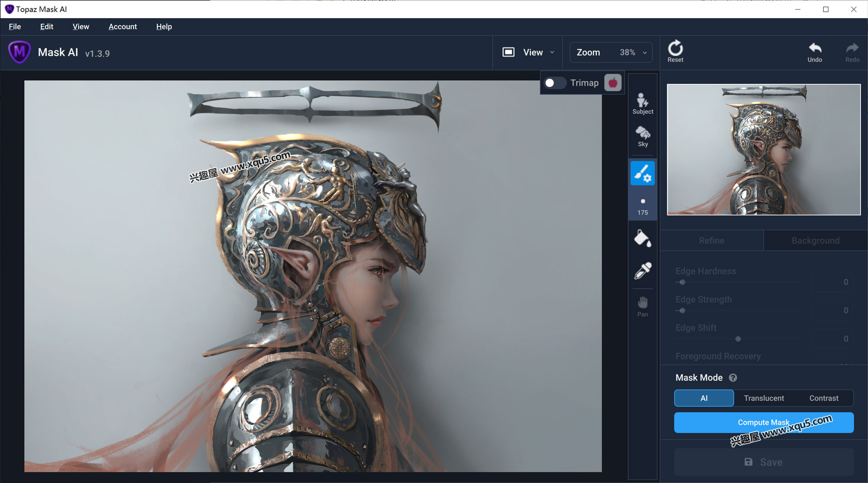This screenshot has width=868, height=483.
Task: Click the Topaz title bar app icon
Action: (9, 9)
